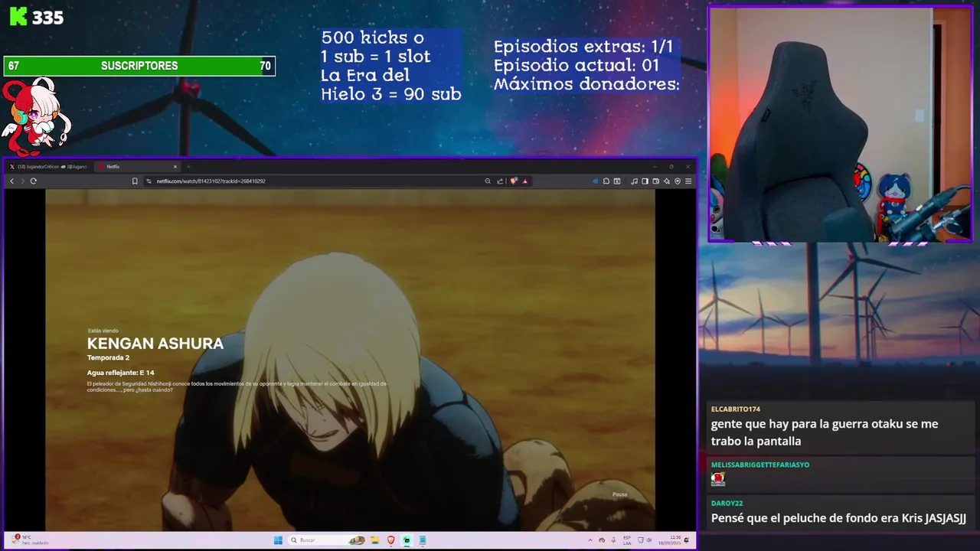The height and width of the screenshot is (551, 980).
Task: Open Brave browser from taskbar
Action: tap(391, 540)
